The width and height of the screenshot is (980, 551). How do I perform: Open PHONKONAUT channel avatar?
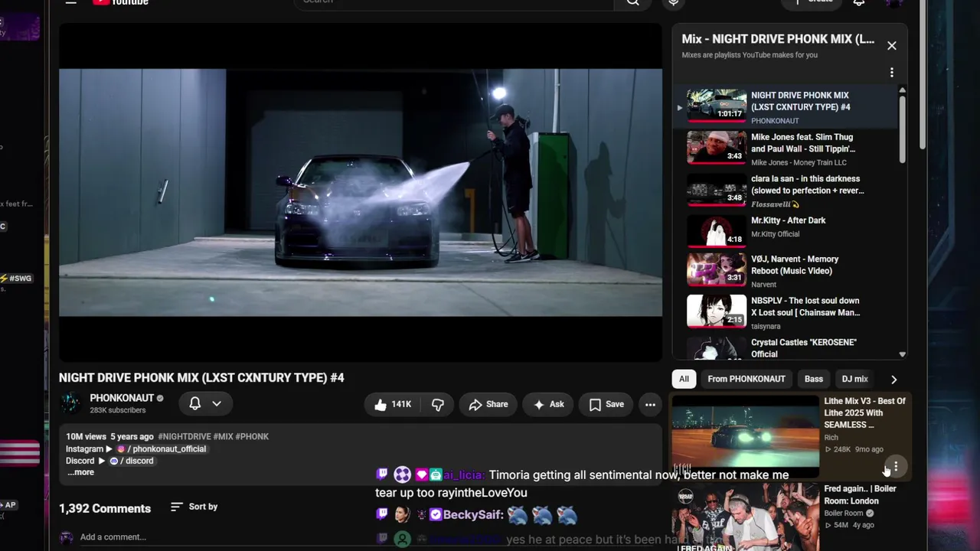coord(70,403)
